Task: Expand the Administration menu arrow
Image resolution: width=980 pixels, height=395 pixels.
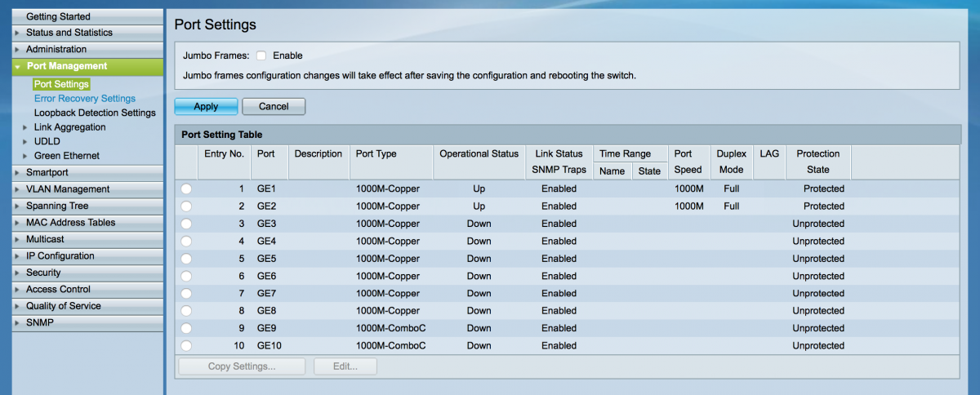Action: coord(17,50)
